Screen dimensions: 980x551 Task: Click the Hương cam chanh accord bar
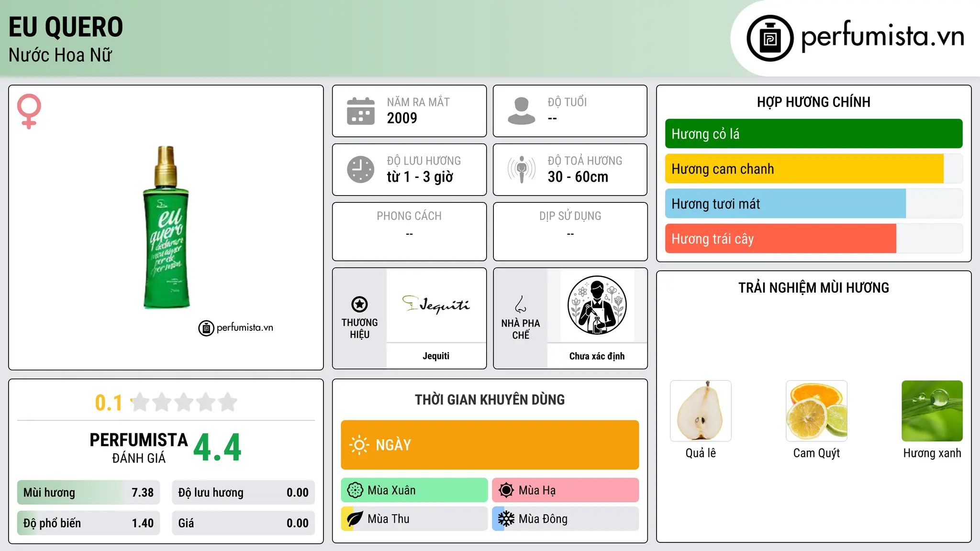[x=814, y=169]
